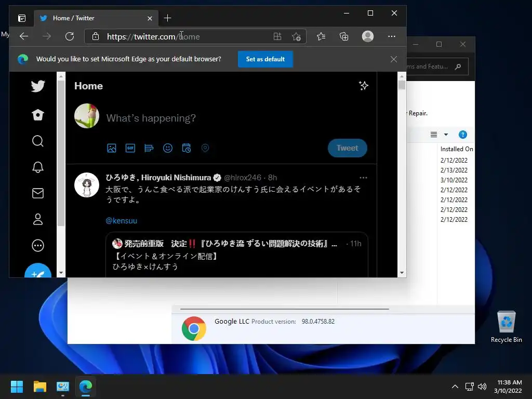
Task: Click the sidebar scrollbar down arrow
Action: [61, 273]
